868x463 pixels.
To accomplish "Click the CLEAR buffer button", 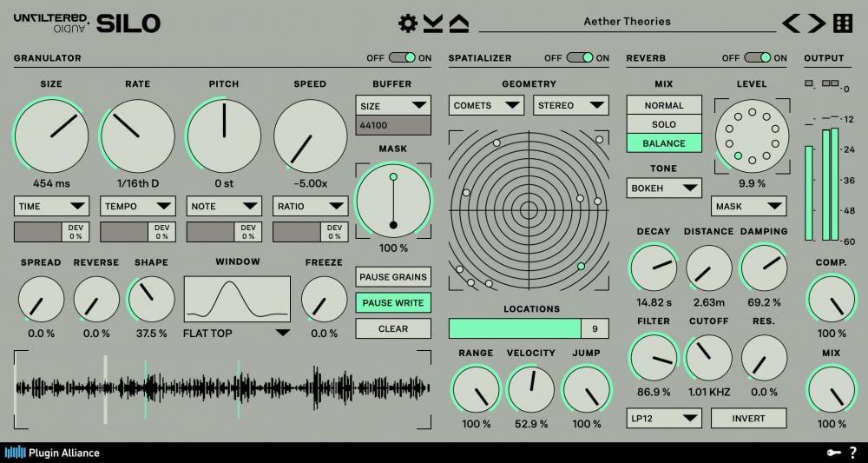I will (393, 328).
